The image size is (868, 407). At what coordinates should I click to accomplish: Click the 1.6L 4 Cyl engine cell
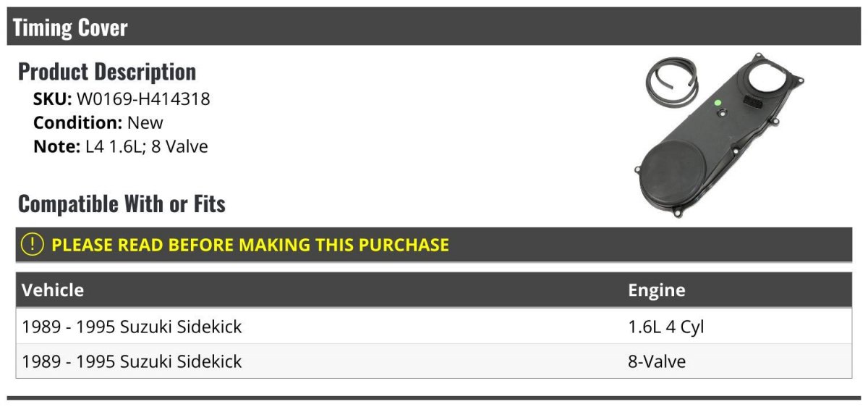pyautogui.click(x=665, y=327)
